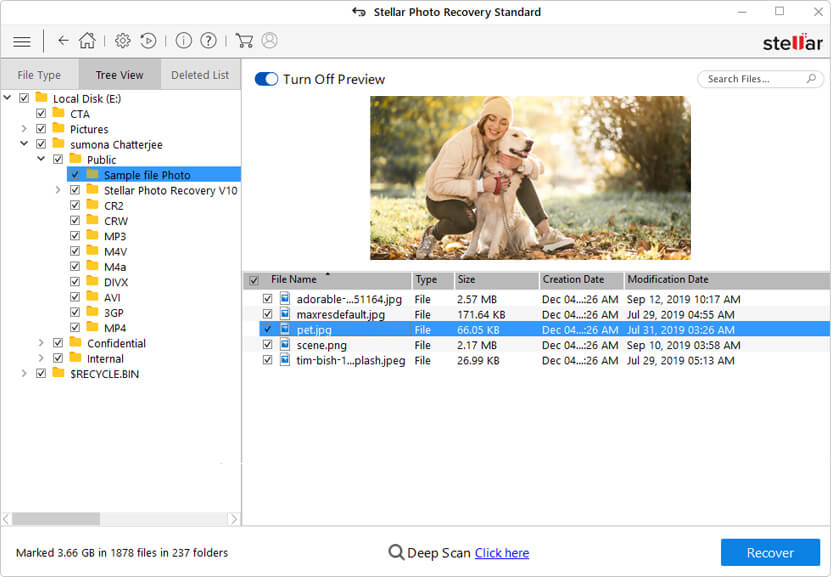Select the M4V folder in tree
Screen dimensions: 831x577
[x=116, y=251]
